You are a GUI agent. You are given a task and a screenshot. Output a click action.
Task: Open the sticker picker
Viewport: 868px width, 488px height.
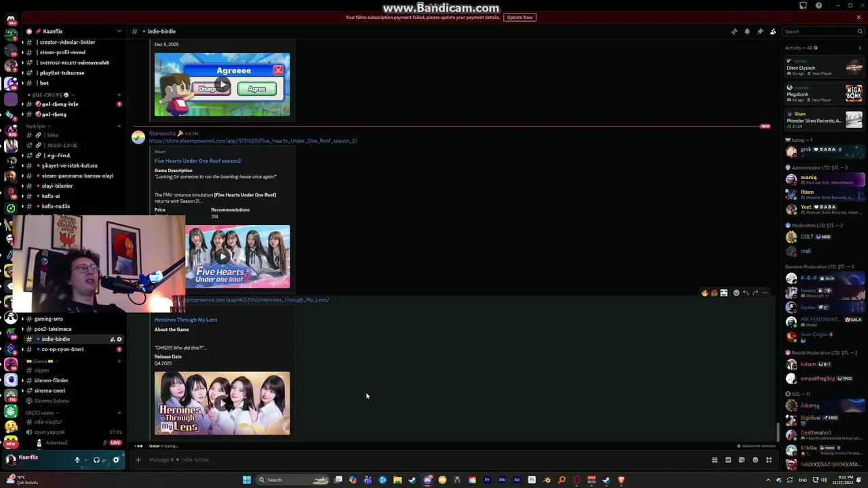pyautogui.click(x=741, y=460)
